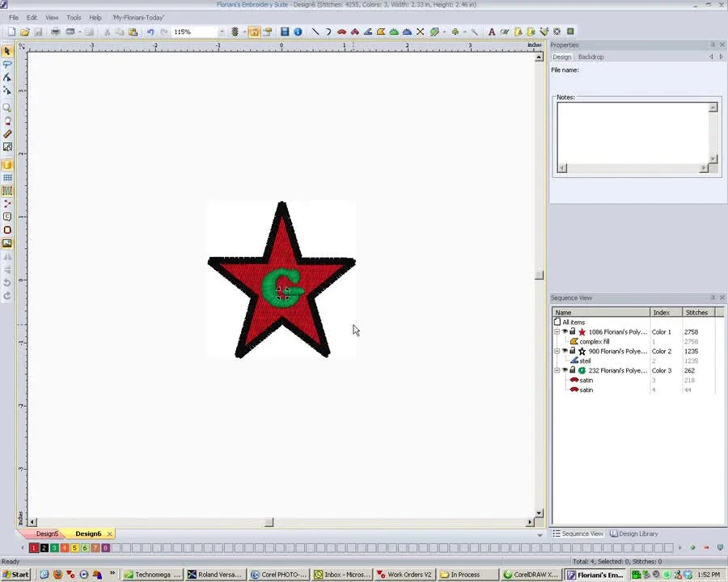Open design information blue icon
Image resolution: width=728 pixels, height=582 pixels.
tap(298, 32)
